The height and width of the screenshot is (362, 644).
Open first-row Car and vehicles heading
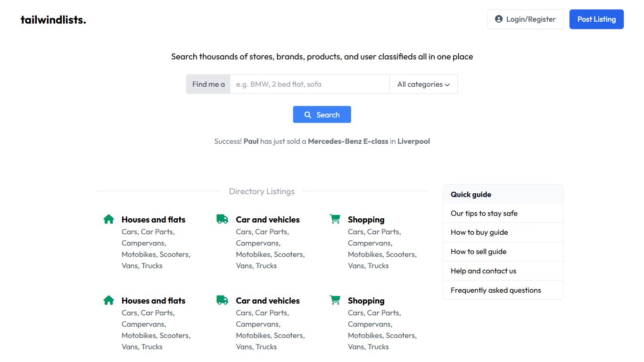pos(268,220)
